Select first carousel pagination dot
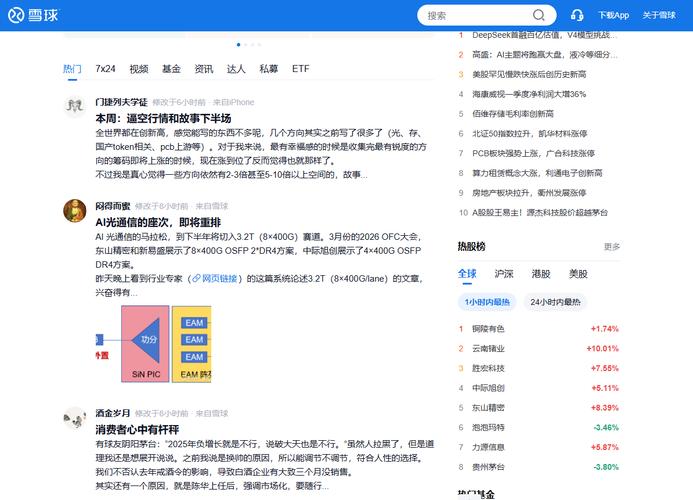693x500 pixels. (x=239, y=45)
